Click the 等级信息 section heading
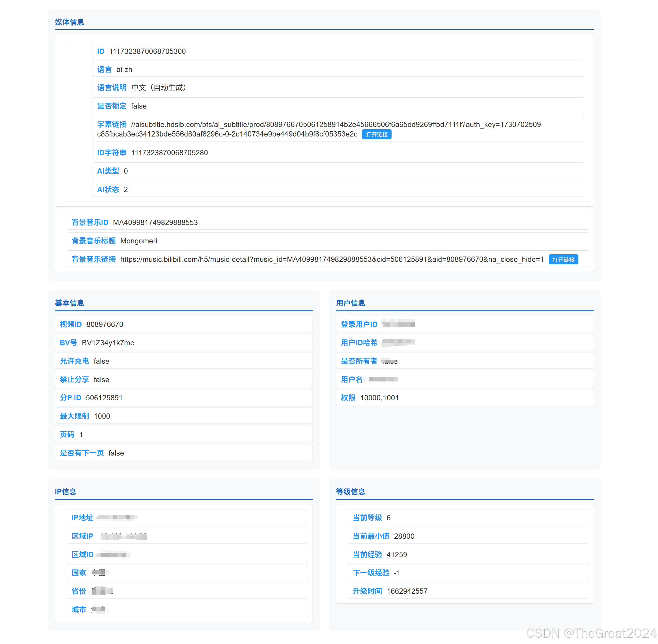658x644 pixels. (350, 492)
